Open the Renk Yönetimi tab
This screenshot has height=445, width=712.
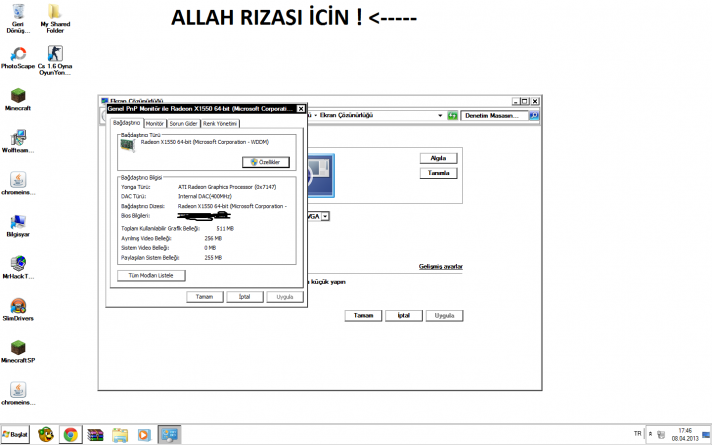click(220, 124)
